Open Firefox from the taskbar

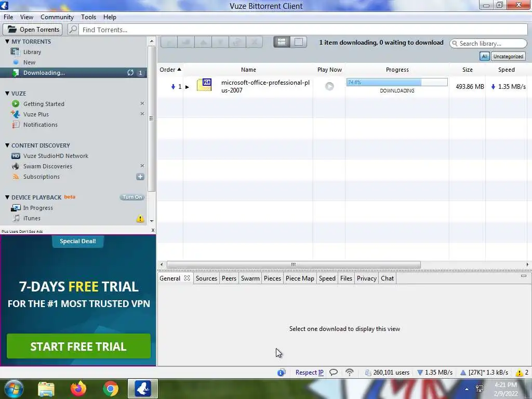point(78,389)
